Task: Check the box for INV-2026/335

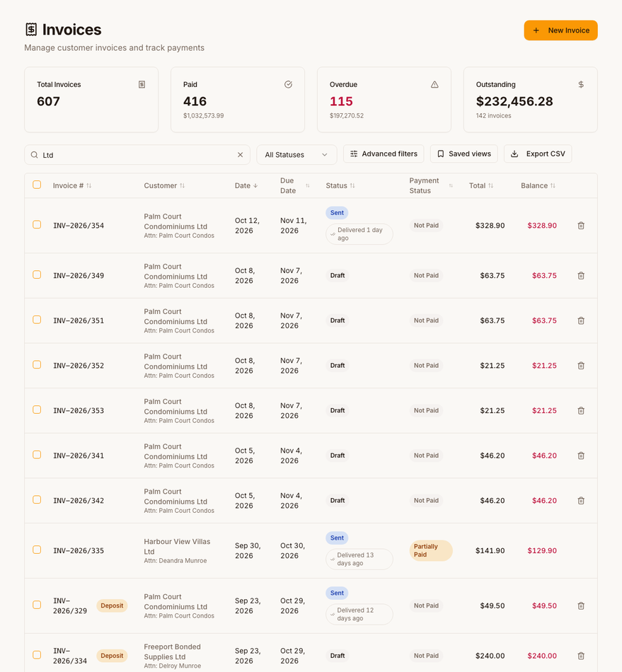Action: tap(37, 550)
